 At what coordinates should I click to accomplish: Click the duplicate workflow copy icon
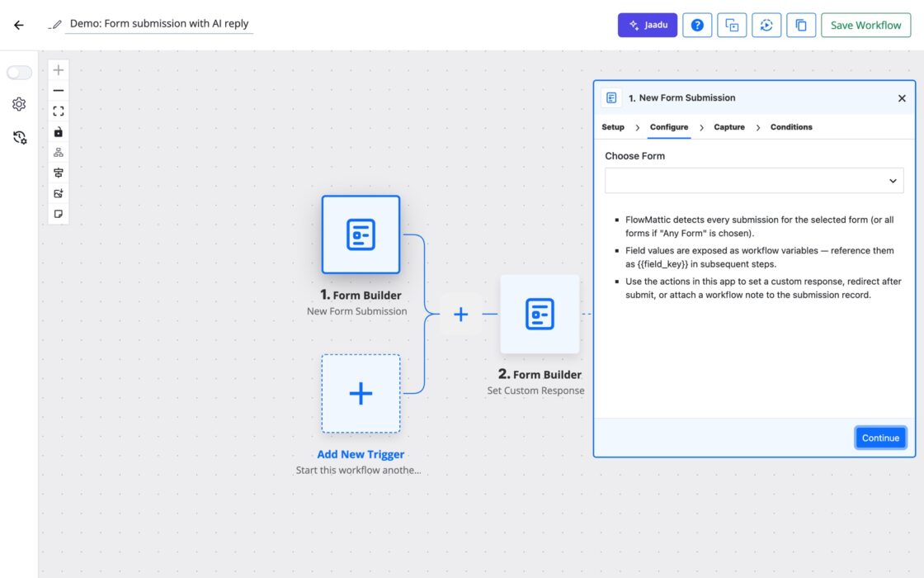pyautogui.click(x=801, y=25)
